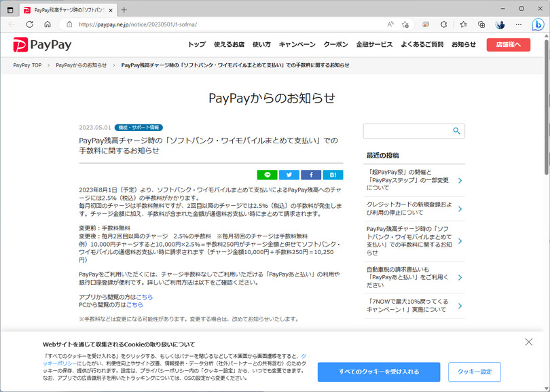Open a new tab with the plus icon
This screenshot has width=550, height=392.
pos(124,10)
